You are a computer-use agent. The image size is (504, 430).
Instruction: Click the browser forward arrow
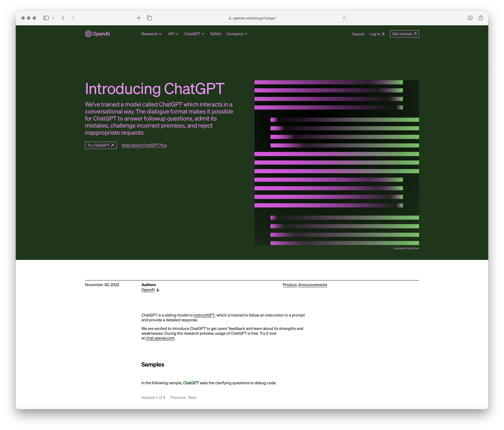(73, 18)
